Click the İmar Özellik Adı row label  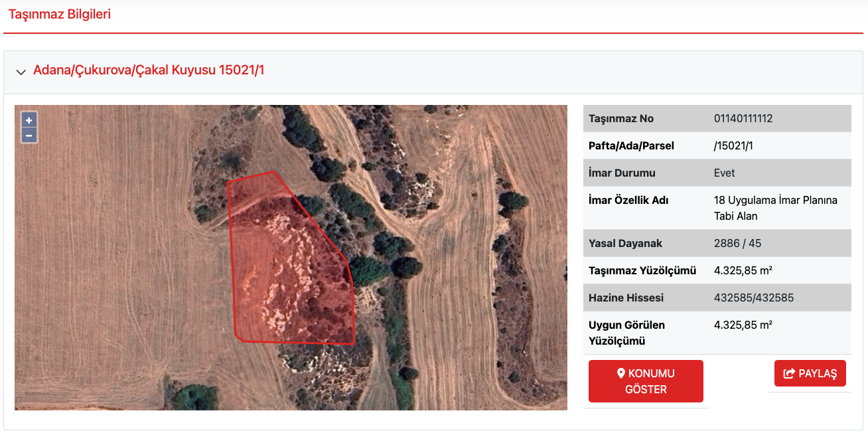pyautogui.click(x=628, y=201)
